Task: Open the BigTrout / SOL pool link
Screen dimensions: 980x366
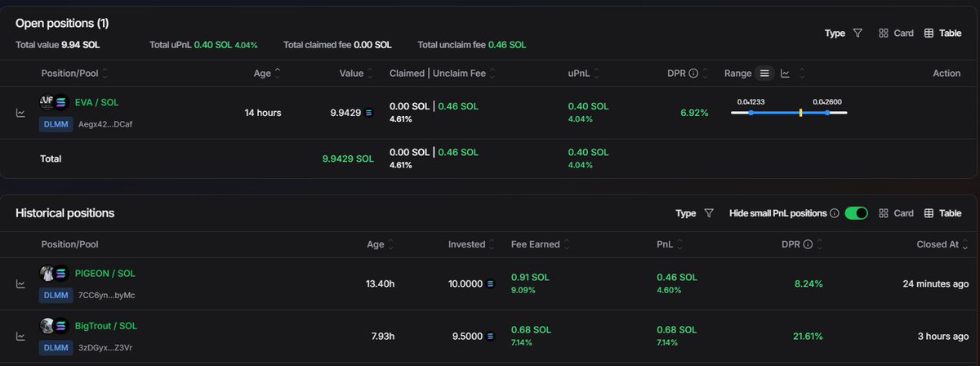Action: click(x=106, y=326)
